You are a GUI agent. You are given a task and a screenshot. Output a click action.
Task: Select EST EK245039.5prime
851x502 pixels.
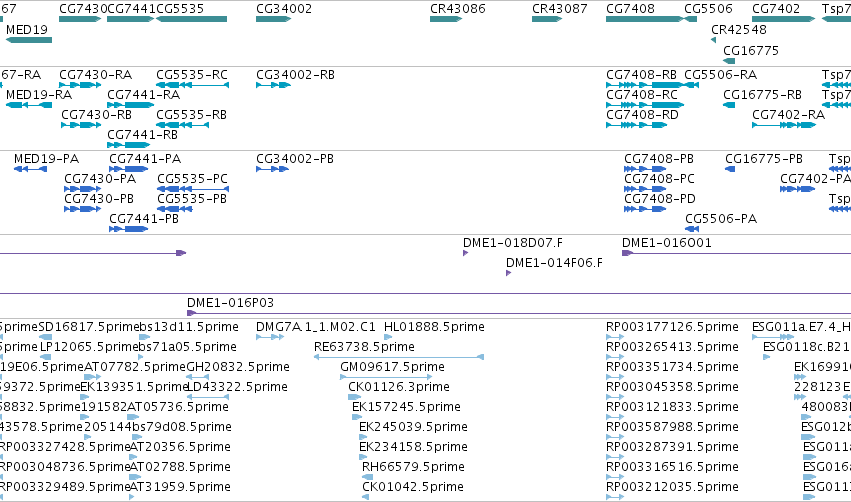point(363,437)
